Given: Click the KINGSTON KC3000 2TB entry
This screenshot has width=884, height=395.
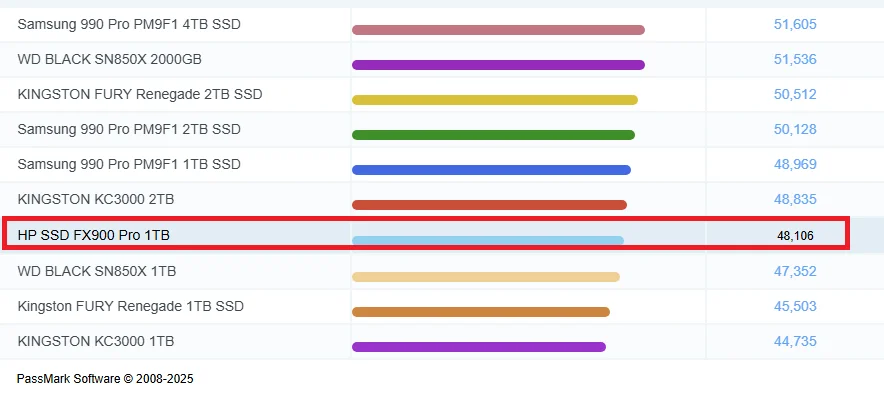Looking at the screenshot, I should pyautogui.click(x=96, y=199).
